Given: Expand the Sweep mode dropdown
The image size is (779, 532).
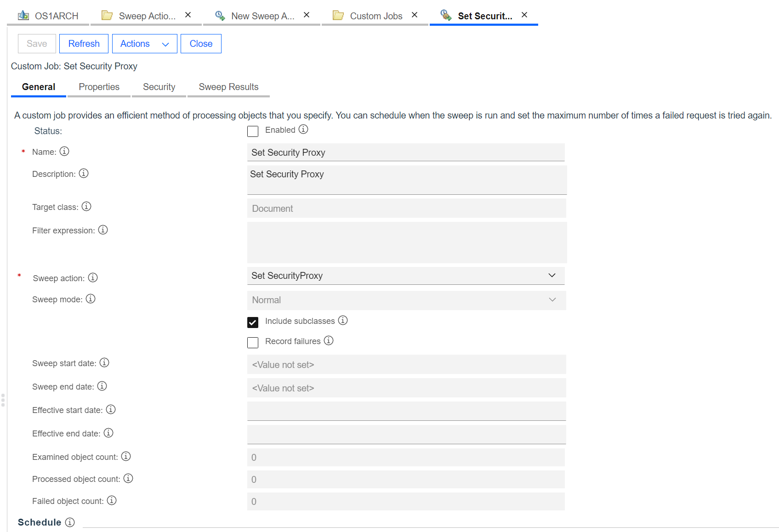Looking at the screenshot, I should tap(552, 300).
